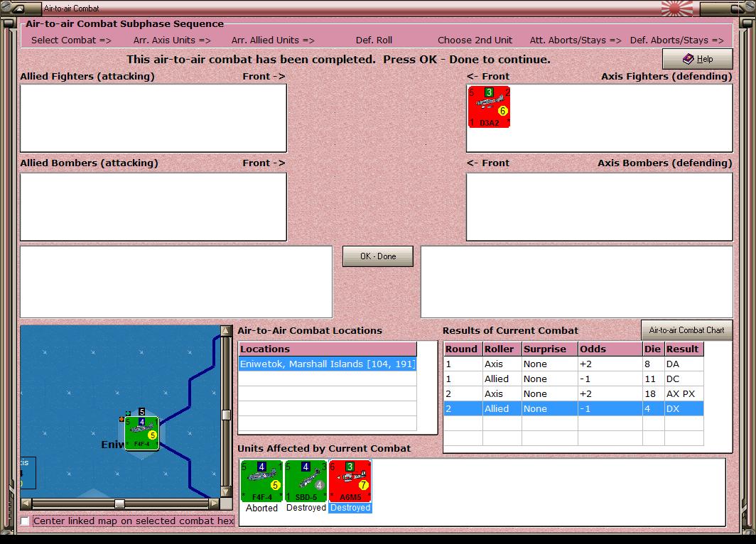Select the destroyed A6M5 unit counter
The image size is (756, 544).
point(350,481)
